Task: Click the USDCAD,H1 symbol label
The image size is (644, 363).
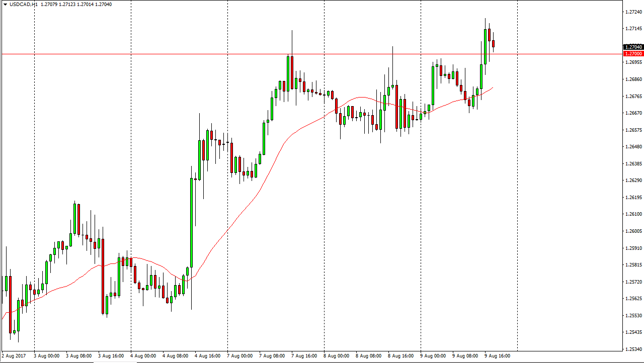Action: 24,5
